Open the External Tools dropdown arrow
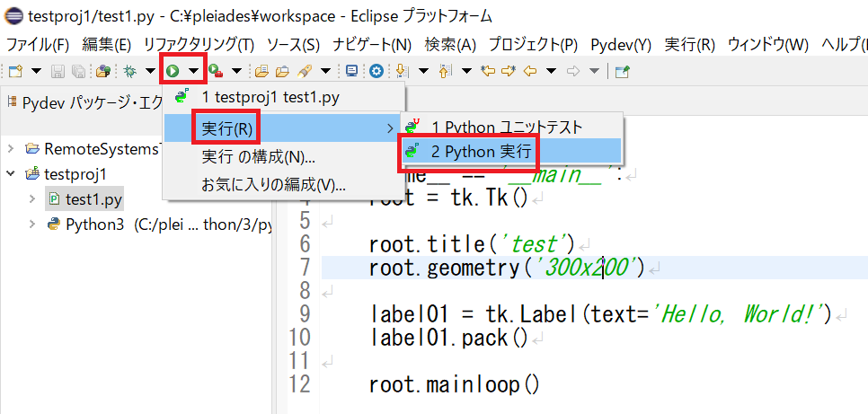868x414 pixels. click(x=237, y=71)
